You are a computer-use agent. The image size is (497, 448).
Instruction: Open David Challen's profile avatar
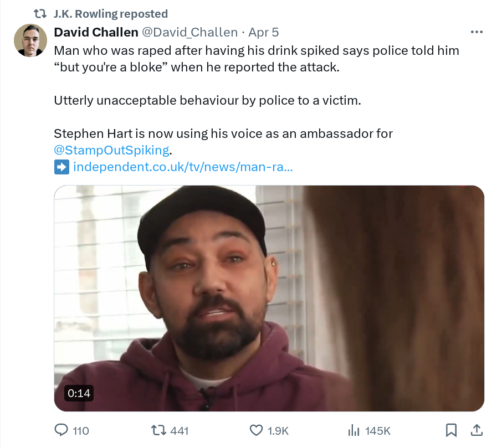tap(30, 40)
